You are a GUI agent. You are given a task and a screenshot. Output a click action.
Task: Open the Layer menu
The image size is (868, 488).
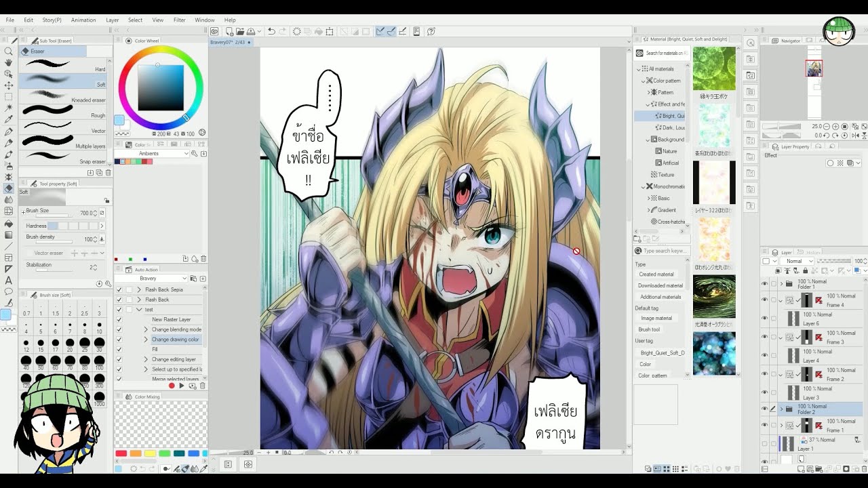(x=113, y=20)
